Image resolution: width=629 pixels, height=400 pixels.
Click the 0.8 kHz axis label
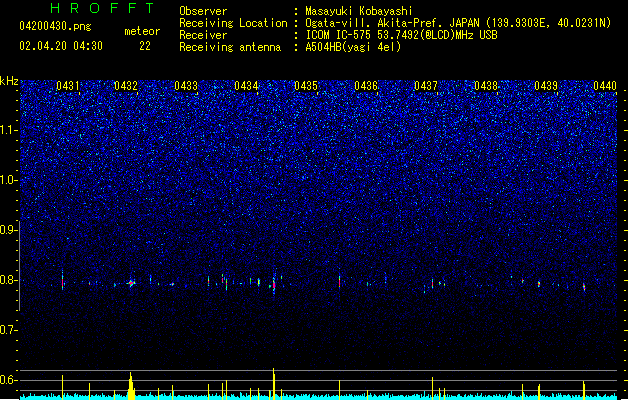9,280
